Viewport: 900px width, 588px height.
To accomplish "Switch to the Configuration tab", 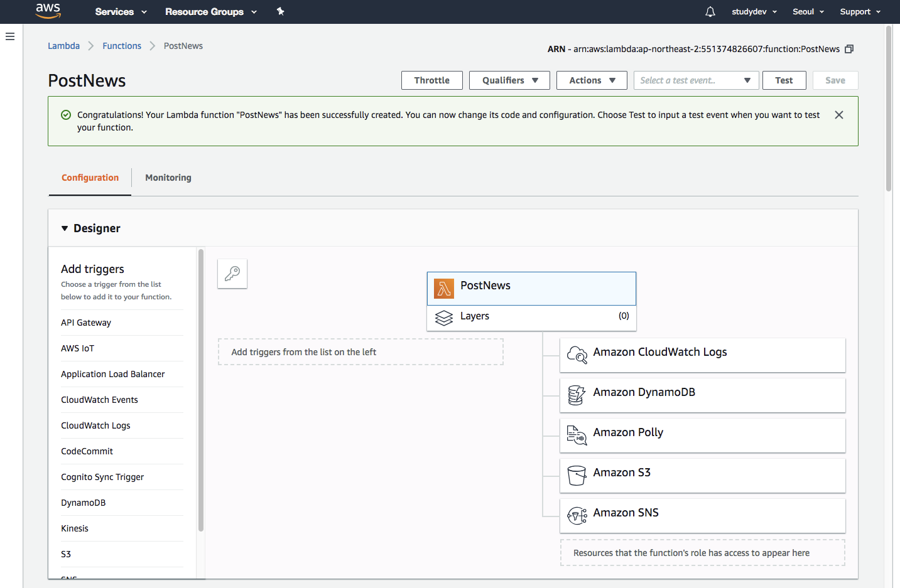I will (x=90, y=178).
